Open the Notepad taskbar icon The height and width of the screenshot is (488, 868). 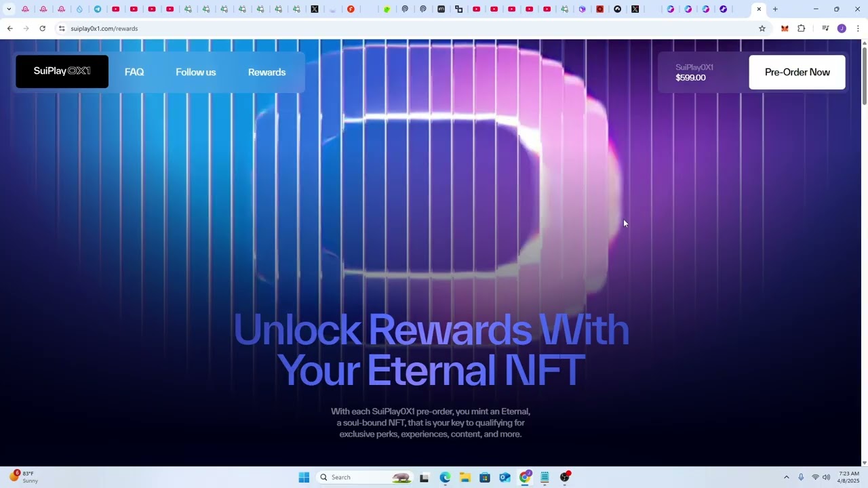point(545,477)
